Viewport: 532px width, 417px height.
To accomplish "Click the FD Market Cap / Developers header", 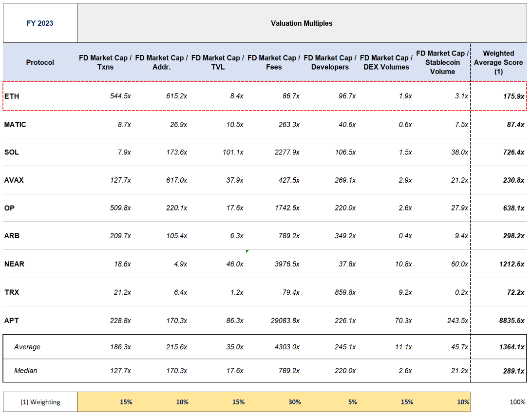I will 330,62.
